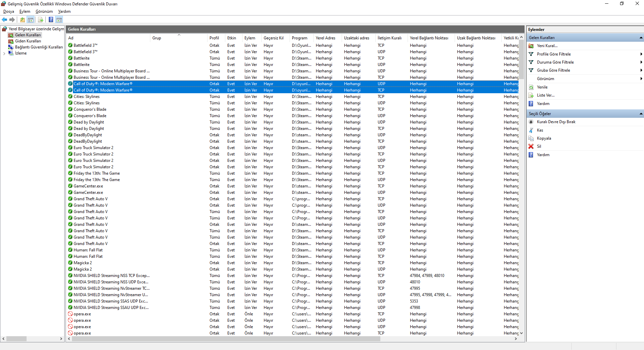Screen dimensions: 644x350
Task: Click the gray Forward arrow in the toolbar
Action: [x=12, y=20]
